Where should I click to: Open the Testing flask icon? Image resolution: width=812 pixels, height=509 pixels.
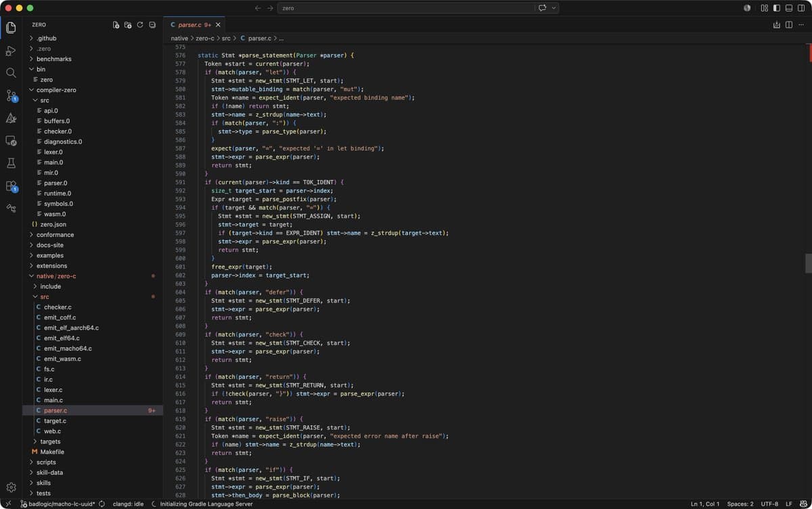point(11,163)
